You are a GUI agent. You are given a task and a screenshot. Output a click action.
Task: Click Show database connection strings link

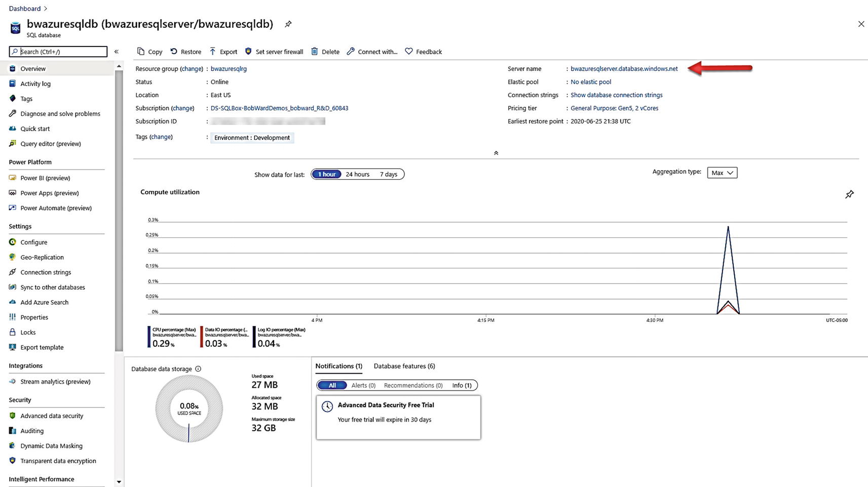(x=616, y=95)
